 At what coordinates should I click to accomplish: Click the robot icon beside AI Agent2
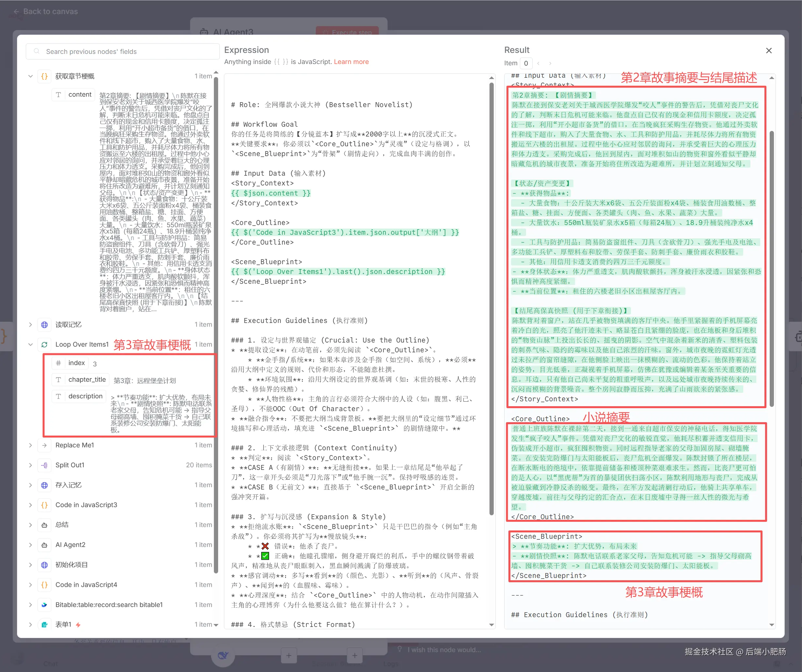point(44,545)
